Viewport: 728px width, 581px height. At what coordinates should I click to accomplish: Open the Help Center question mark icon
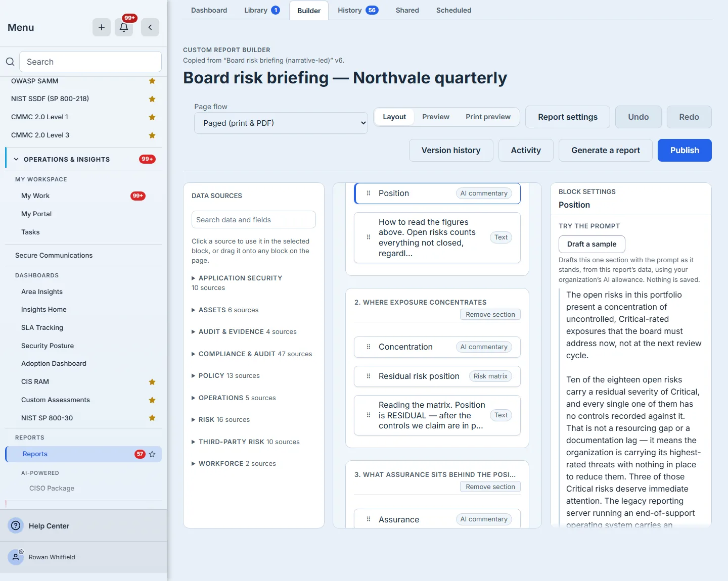(16, 525)
